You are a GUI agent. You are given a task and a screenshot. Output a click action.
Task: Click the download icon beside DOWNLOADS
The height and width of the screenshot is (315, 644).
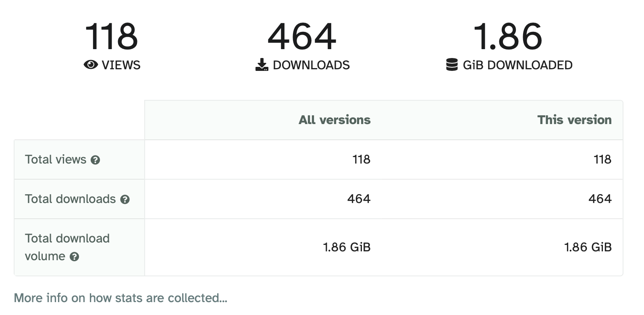pos(262,65)
